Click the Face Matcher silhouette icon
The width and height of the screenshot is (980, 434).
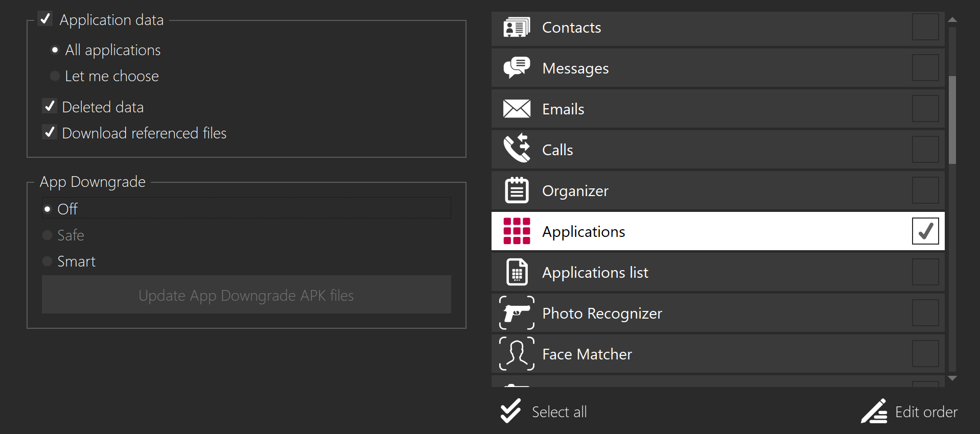coord(517,353)
